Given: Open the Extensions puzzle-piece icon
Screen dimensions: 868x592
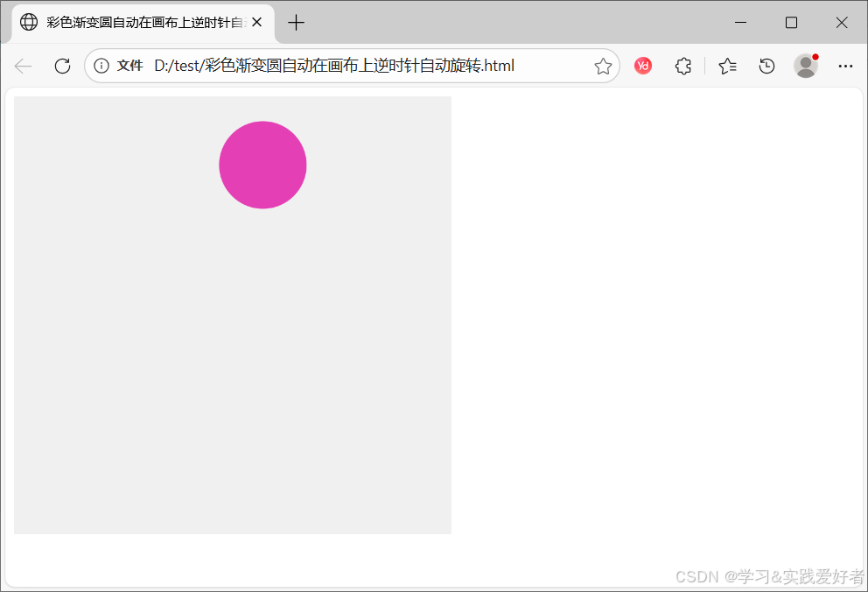Looking at the screenshot, I should click(x=683, y=66).
